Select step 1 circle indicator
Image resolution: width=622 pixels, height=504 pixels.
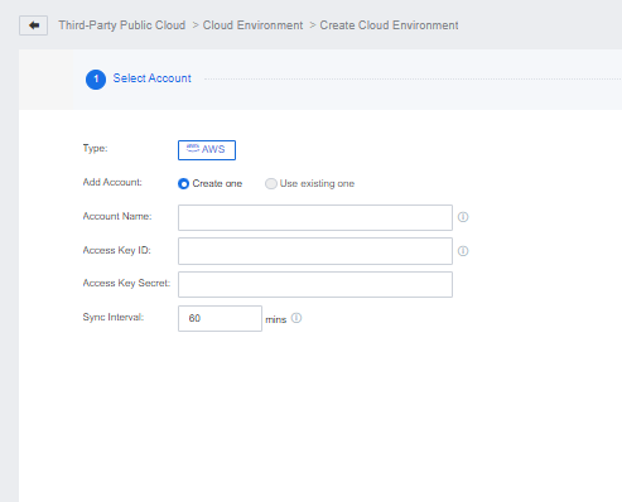click(x=96, y=79)
